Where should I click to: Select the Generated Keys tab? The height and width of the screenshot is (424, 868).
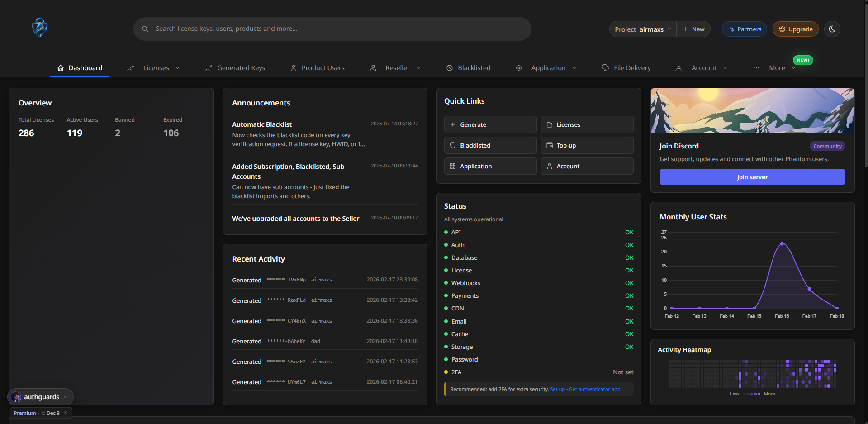click(x=241, y=67)
